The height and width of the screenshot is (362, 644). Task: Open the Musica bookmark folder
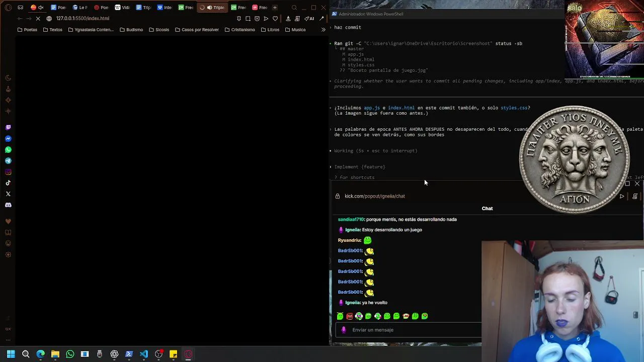point(295,30)
